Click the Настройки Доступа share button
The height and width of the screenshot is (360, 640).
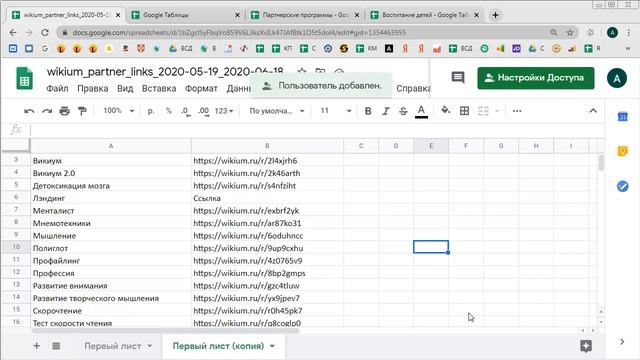pyautogui.click(x=536, y=78)
